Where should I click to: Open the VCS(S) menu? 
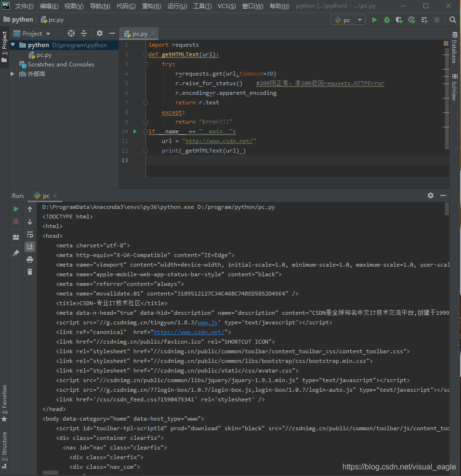coord(226,6)
